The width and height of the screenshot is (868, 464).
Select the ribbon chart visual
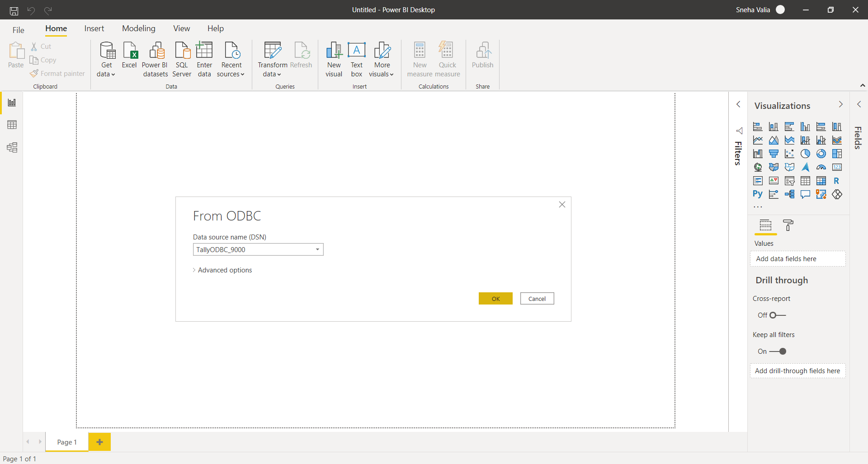(x=837, y=141)
